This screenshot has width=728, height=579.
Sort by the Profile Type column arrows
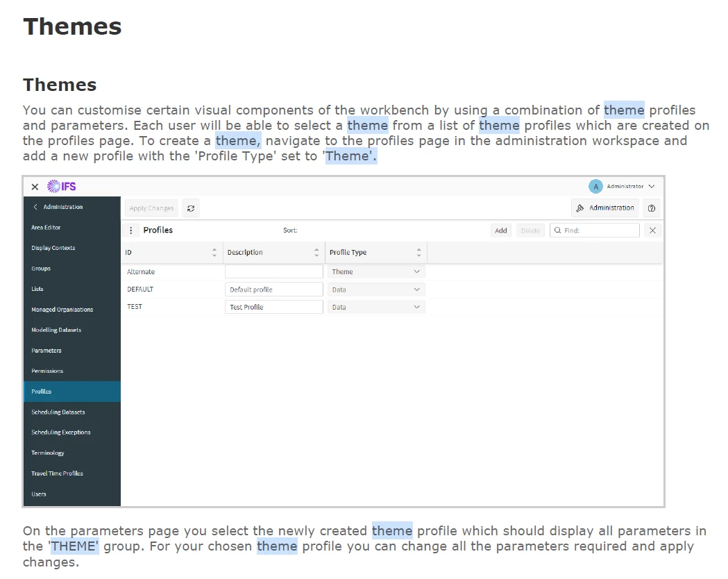[418, 252]
